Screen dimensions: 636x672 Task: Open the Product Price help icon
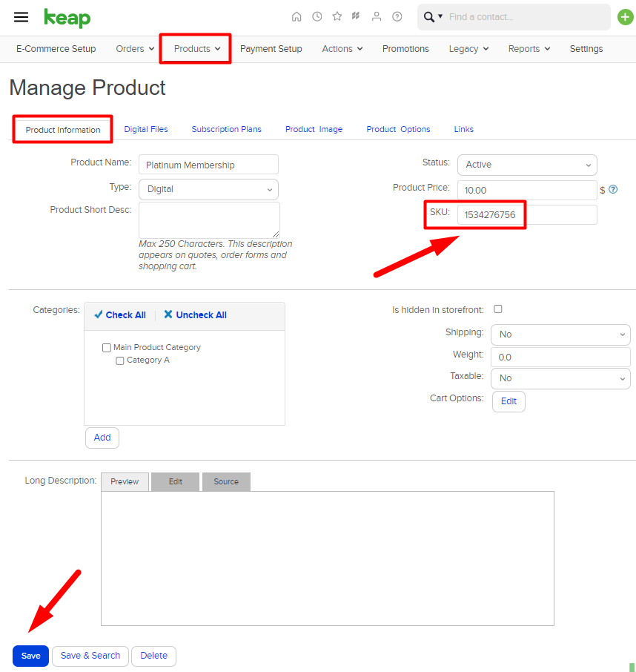(613, 189)
